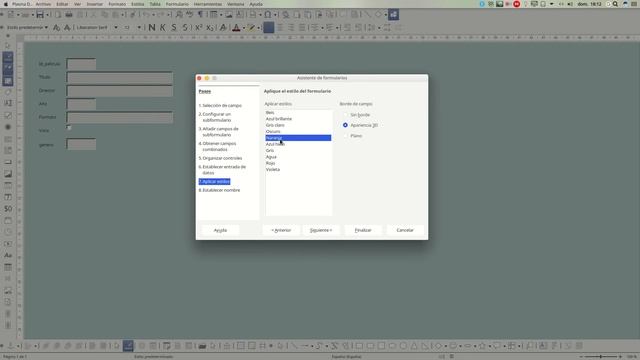Select Azul brillante style
Viewport: 640px width, 360px height.
pyautogui.click(x=298, y=119)
